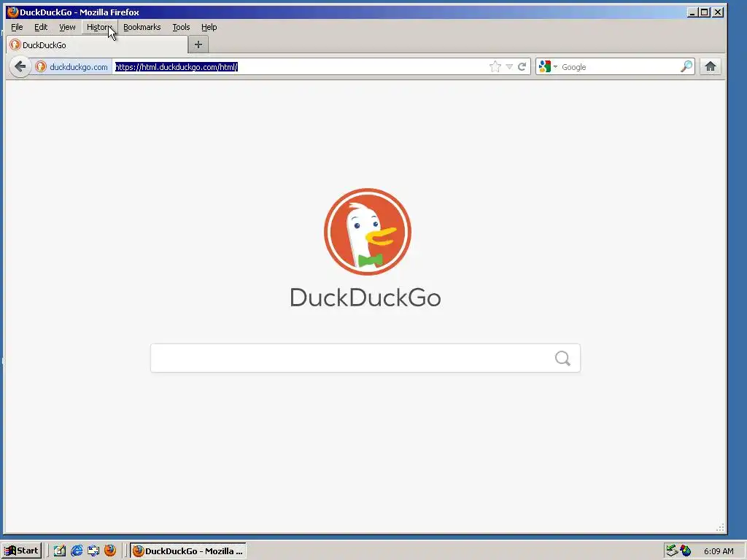Go to the Home page via house icon
This screenshot has width=747, height=560.
tap(711, 66)
